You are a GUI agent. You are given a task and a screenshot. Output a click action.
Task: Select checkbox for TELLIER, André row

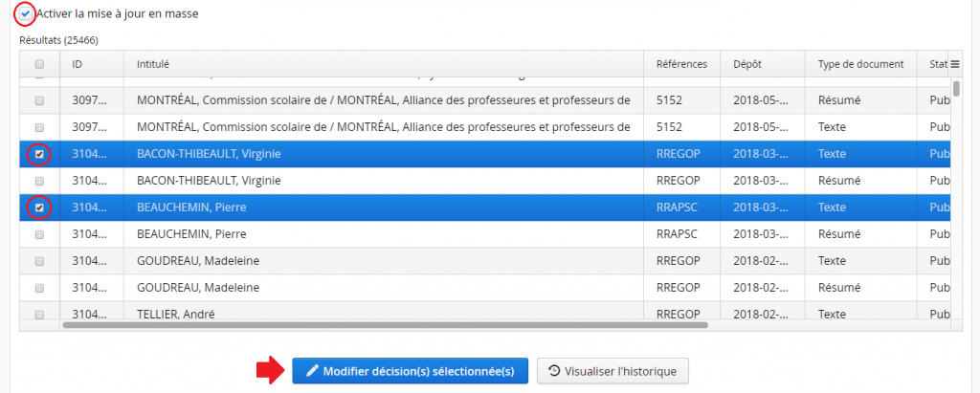point(39,315)
